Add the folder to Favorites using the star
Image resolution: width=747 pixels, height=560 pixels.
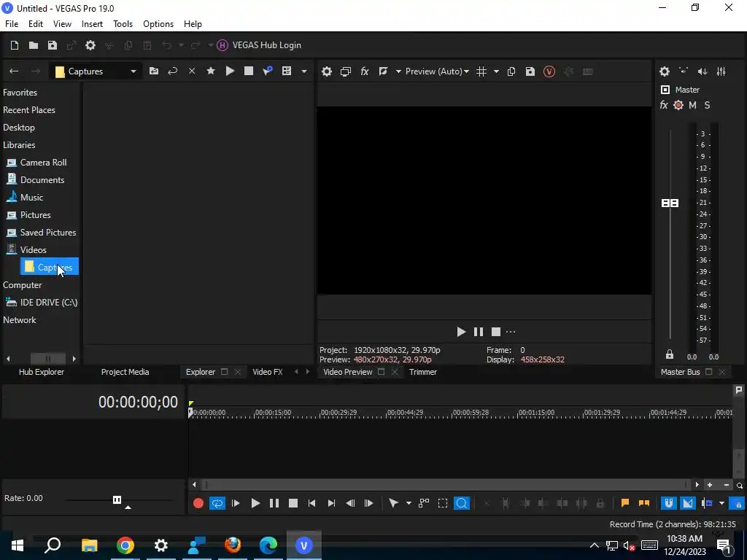tap(211, 71)
